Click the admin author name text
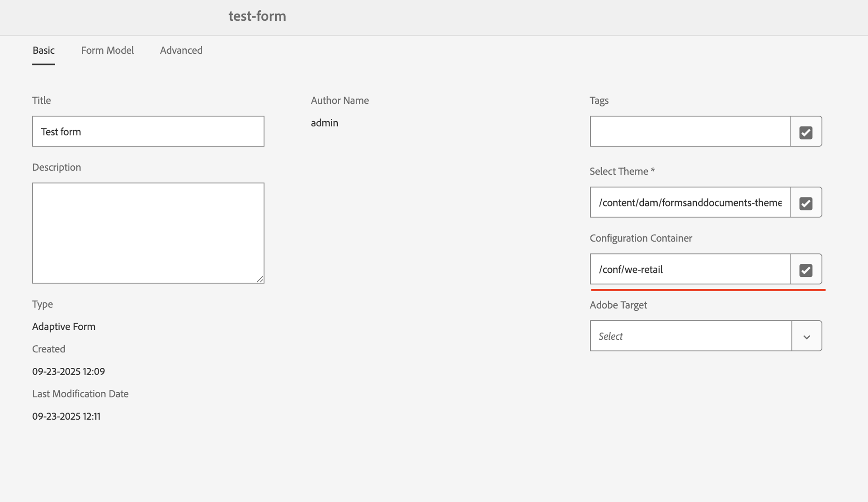Viewport: 868px width, 502px height. tap(324, 123)
